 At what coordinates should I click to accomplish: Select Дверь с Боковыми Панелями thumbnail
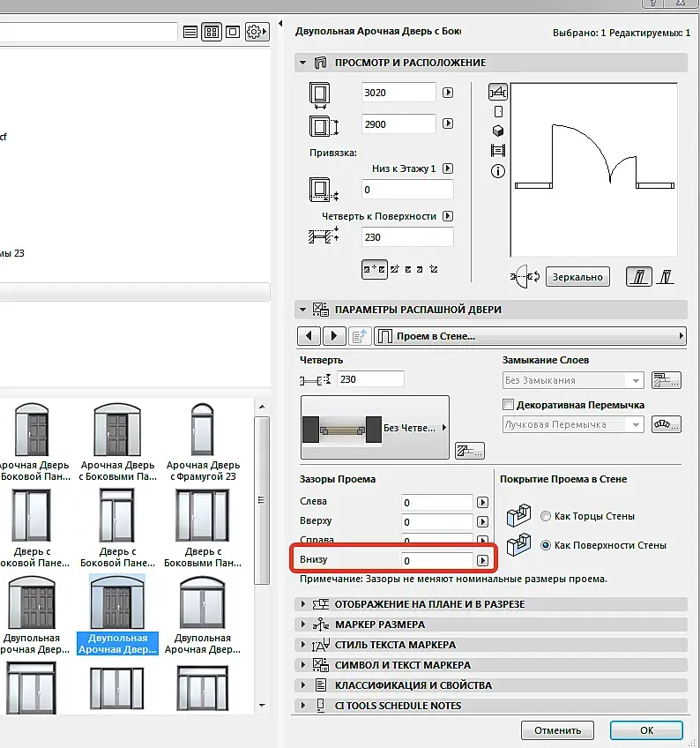pos(203,528)
